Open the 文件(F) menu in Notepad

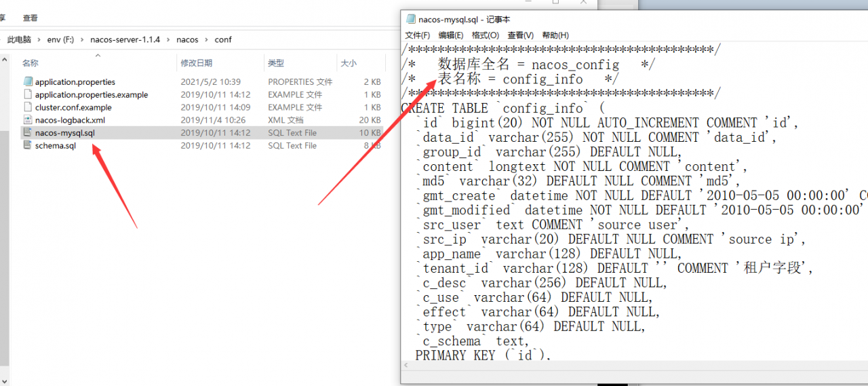(417, 35)
